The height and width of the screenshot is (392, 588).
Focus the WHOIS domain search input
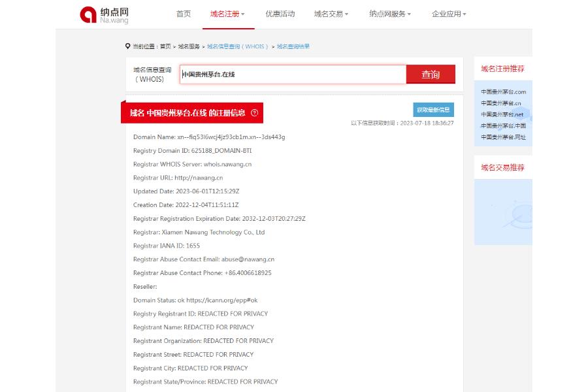(293, 74)
